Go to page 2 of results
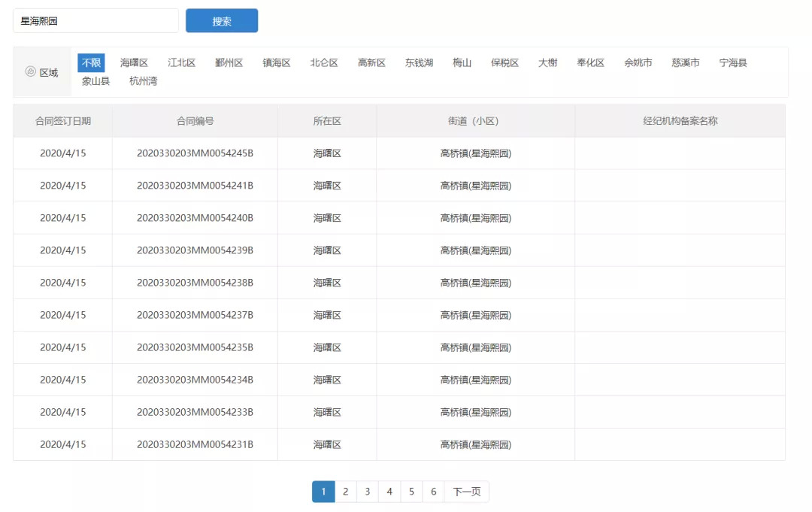812x512 pixels. click(x=345, y=492)
